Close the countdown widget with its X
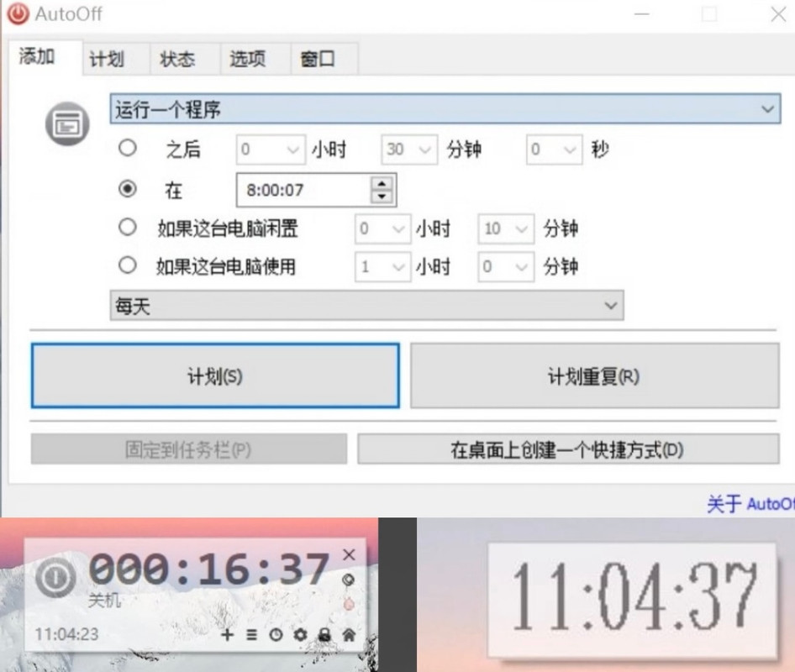Image resolution: width=795 pixels, height=672 pixels. click(x=349, y=554)
